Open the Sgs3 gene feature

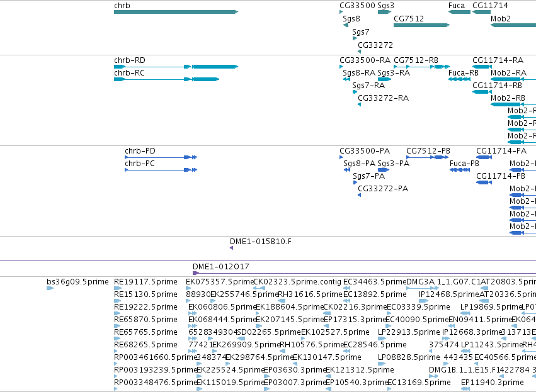coord(384,12)
